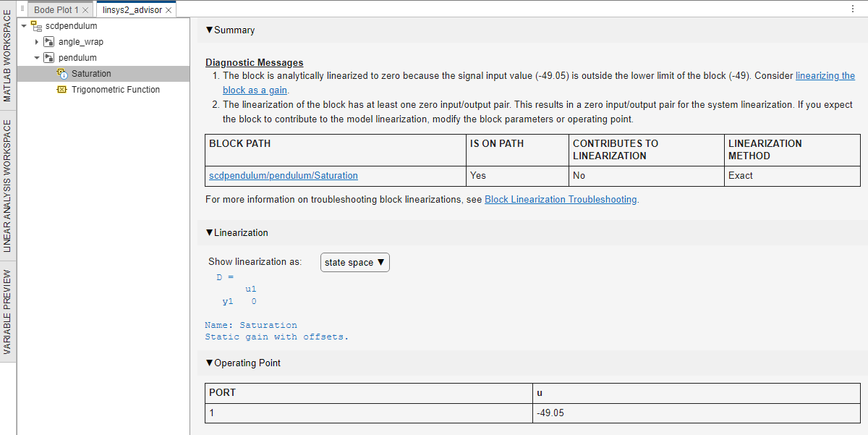
Task: Click the Saturation block icon
Action: 61,72
